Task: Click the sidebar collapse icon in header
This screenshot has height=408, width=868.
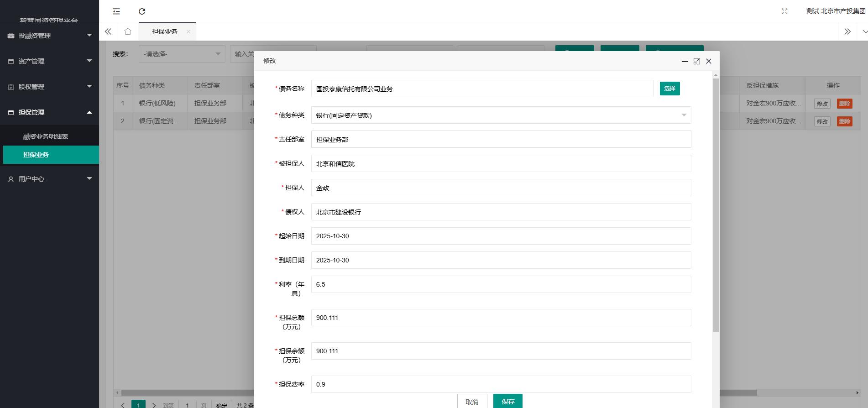Action: point(116,11)
